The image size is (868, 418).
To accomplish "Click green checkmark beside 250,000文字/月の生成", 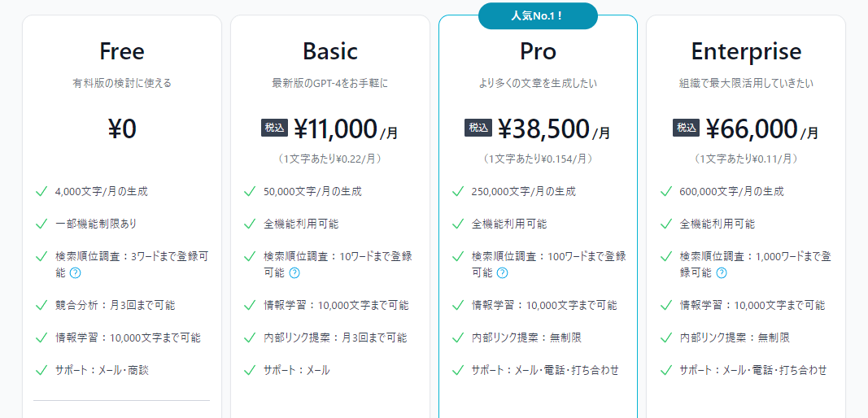I will point(457,192).
